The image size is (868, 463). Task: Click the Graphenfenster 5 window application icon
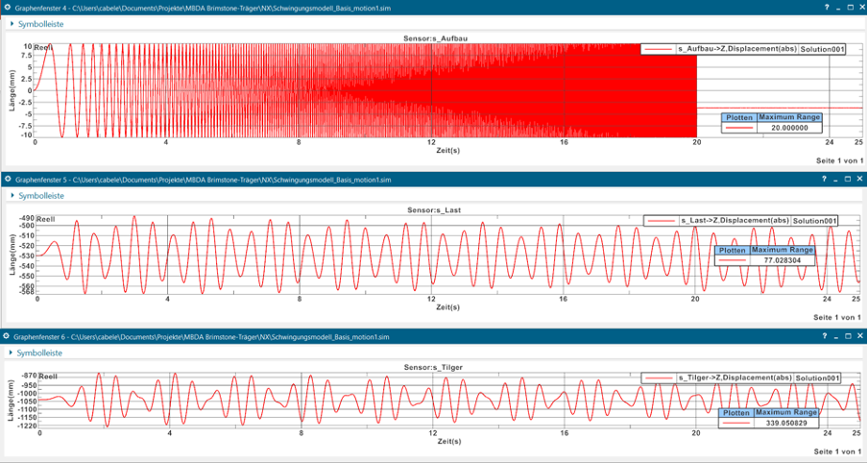click(x=8, y=179)
